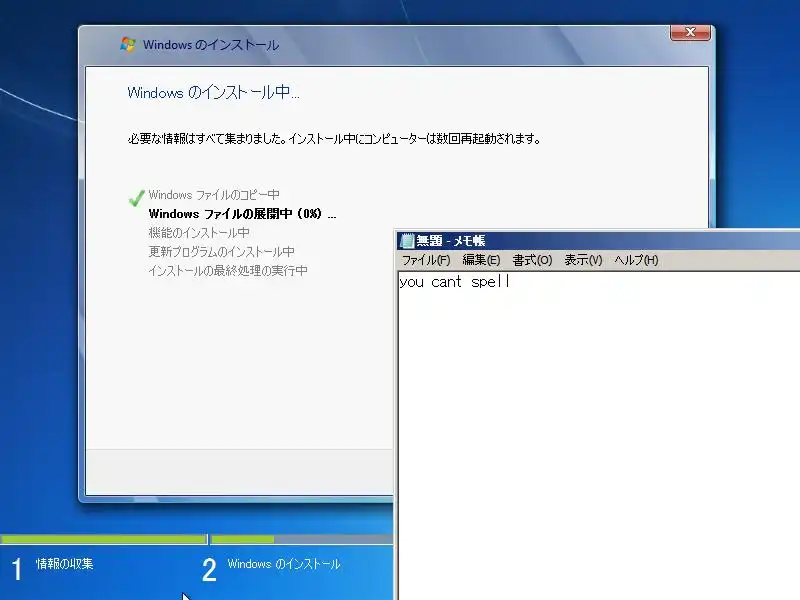
Task: Click the step 機能のインストール中
Action: point(199,233)
